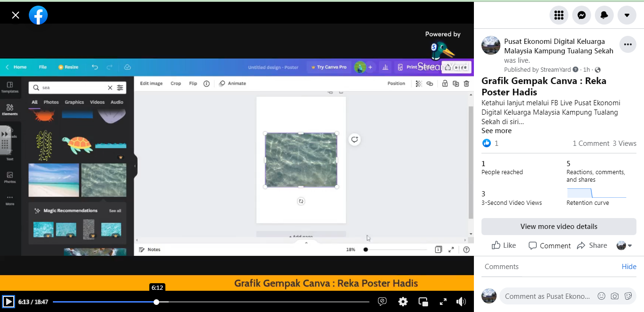Click Home in the Canva header
Viewport: 644px width, 312px height.
coord(20,67)
